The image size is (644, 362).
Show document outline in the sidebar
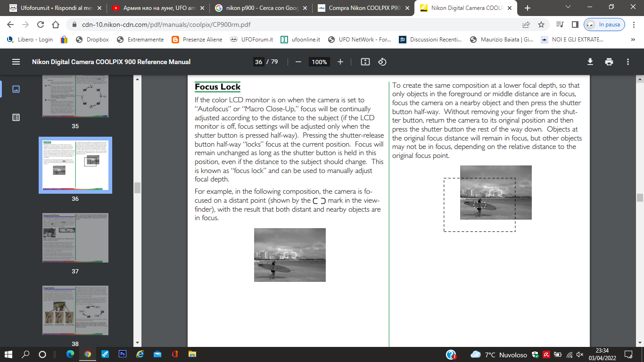pos(16,117)
